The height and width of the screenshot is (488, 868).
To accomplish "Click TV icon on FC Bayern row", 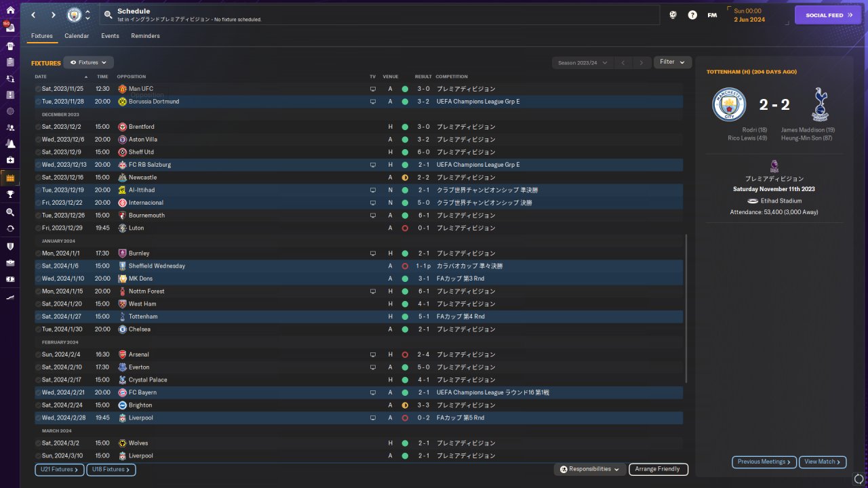I will 372,392.
